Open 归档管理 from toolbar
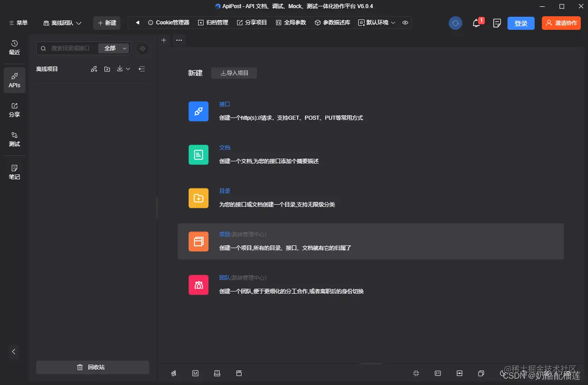The width and height of the screenshot is (588, 385). pos(213,23)
